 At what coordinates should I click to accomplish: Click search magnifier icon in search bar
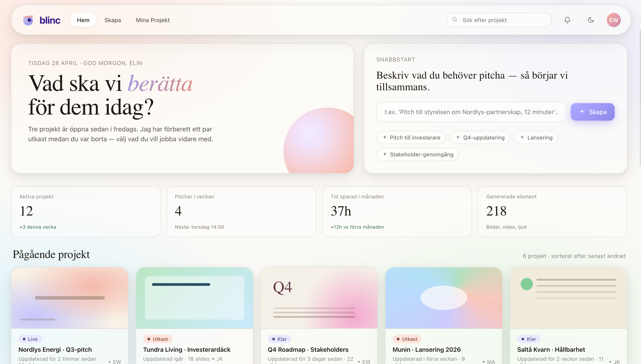click(x=455, y=20)
